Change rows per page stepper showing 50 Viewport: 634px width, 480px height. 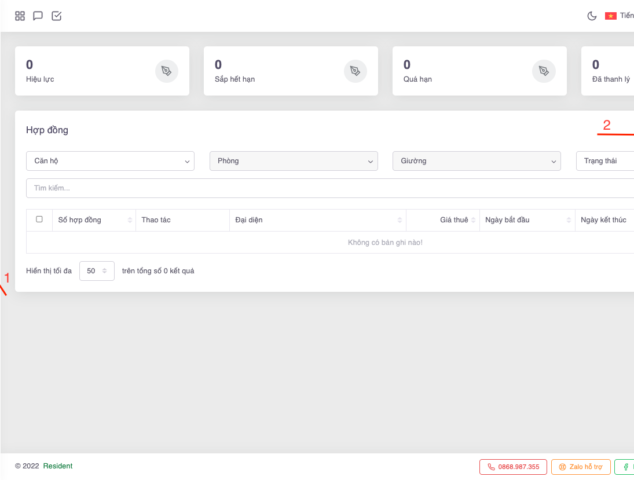click(x=97, y=271)
